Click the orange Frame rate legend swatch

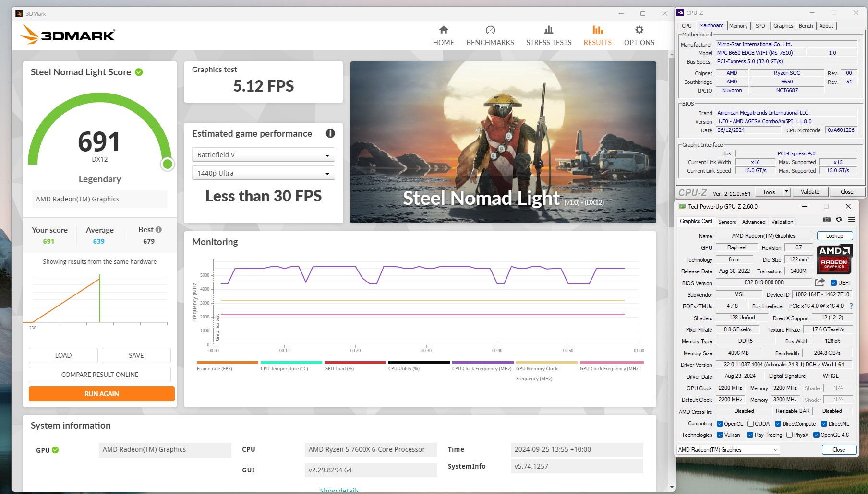point(227,362)
